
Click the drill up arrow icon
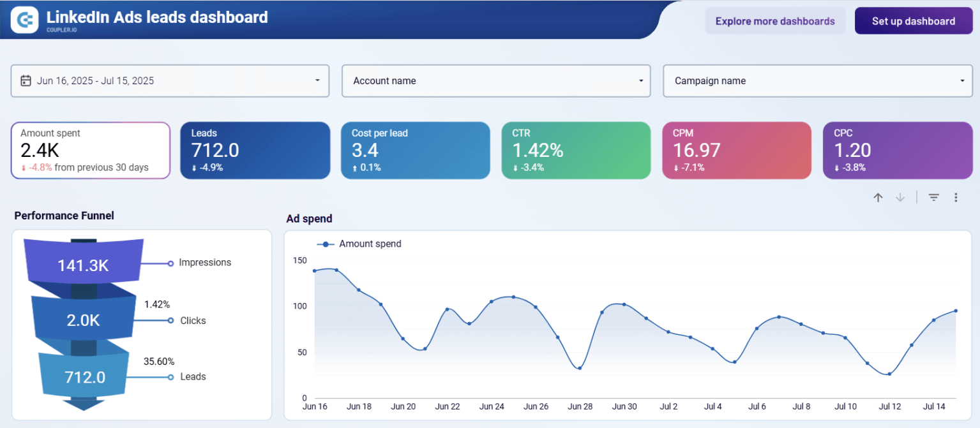coord(878,198)
